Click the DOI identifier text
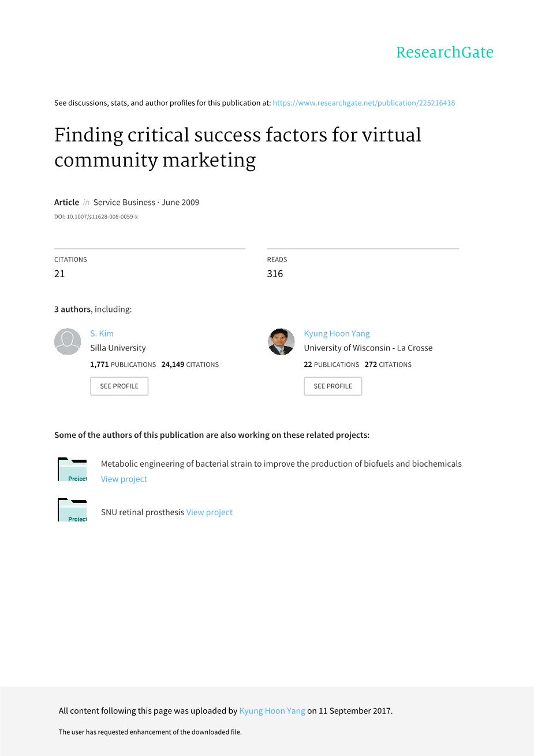The width and height of the screenshot is (534, 756). point(96,217)
